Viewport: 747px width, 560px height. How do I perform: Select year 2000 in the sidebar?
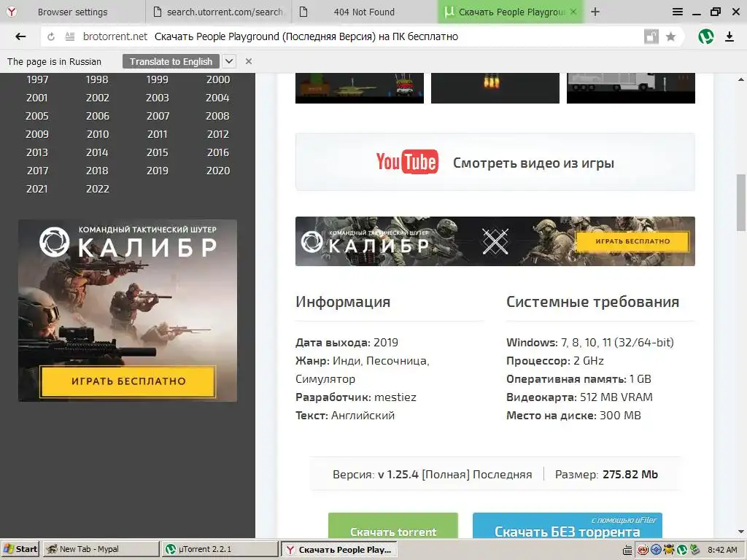(217, 79)
